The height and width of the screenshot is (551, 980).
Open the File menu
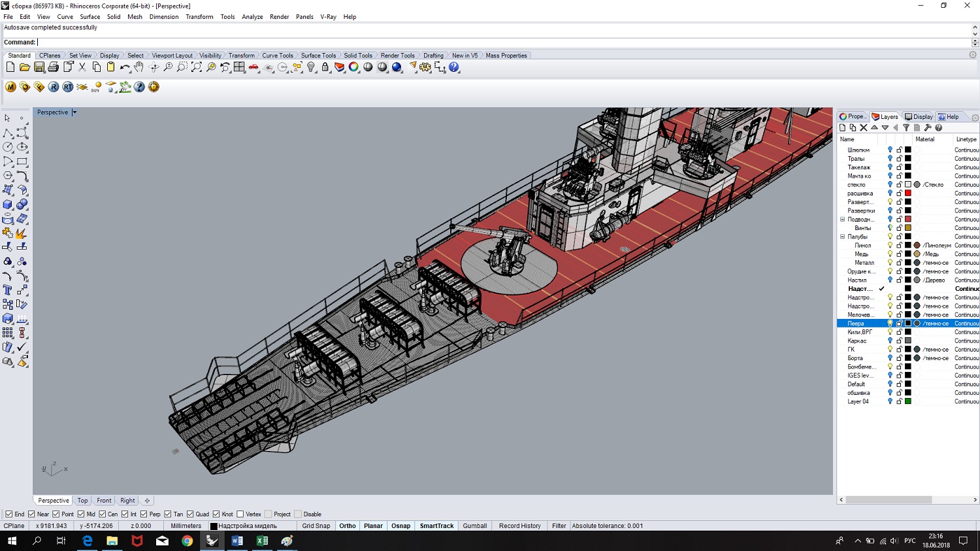[x=8, y=17]
